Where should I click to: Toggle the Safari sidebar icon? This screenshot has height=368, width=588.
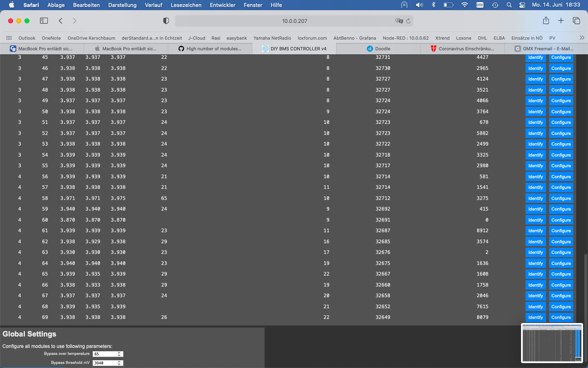tap(44, 21)
